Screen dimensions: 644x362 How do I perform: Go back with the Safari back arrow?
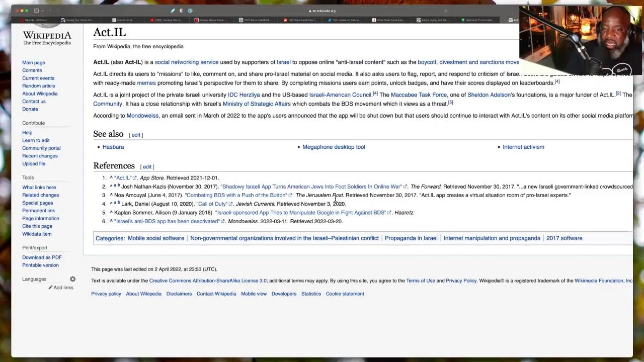51,11
